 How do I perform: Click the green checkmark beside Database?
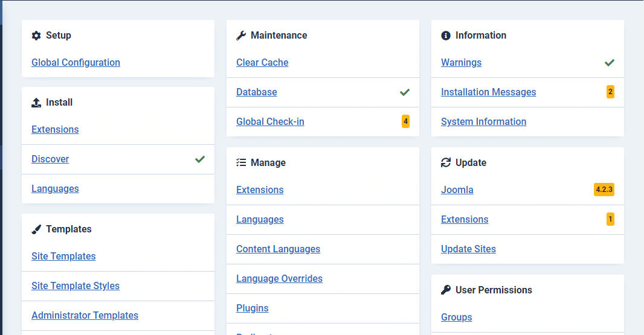(405, 92)
